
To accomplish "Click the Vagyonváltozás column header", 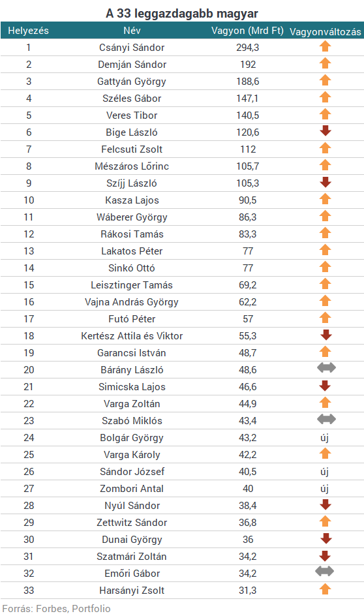I will (x=325, y=32).
